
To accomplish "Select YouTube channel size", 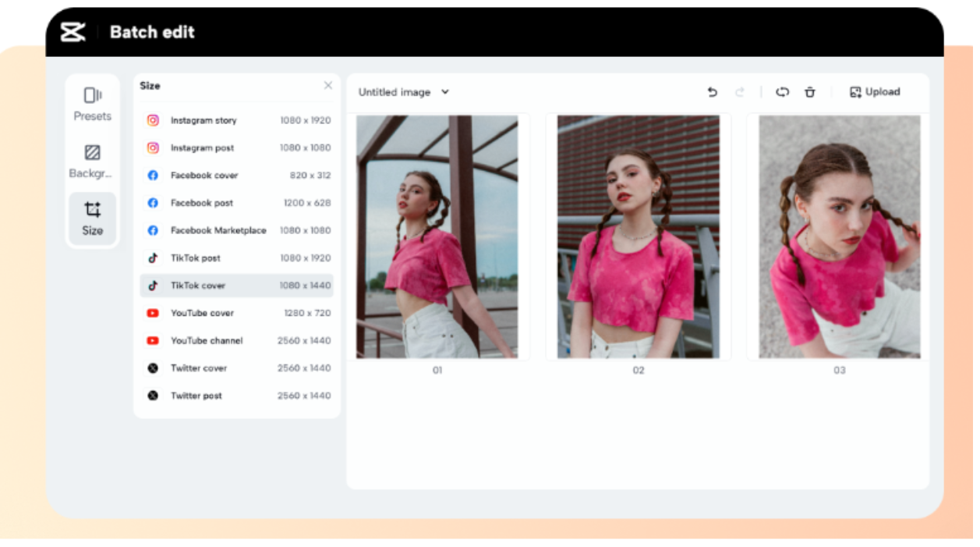I will [x=237, y=340].
